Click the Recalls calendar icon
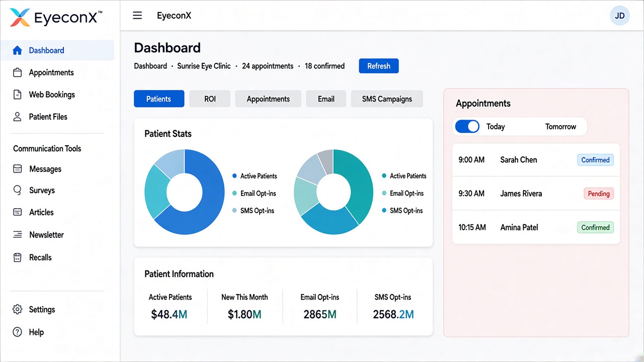This screenshot has height=362, width=644. (17, 257)
